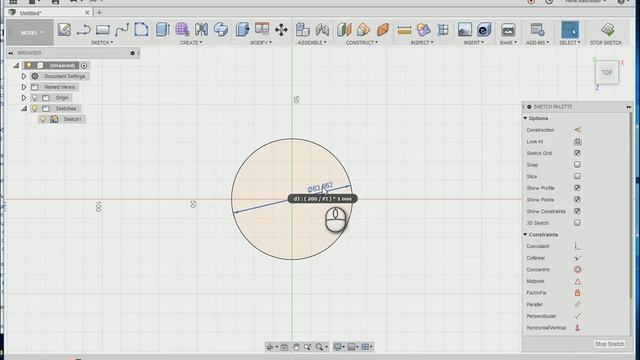Pick the Rectangle sketch tool

coord(102,30)
